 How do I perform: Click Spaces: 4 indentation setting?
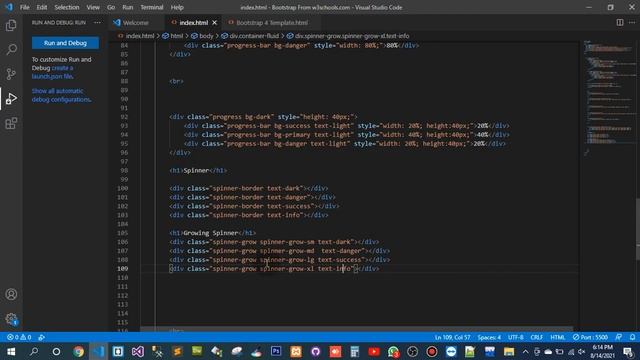pyautogui.click(x=489, y=337)
